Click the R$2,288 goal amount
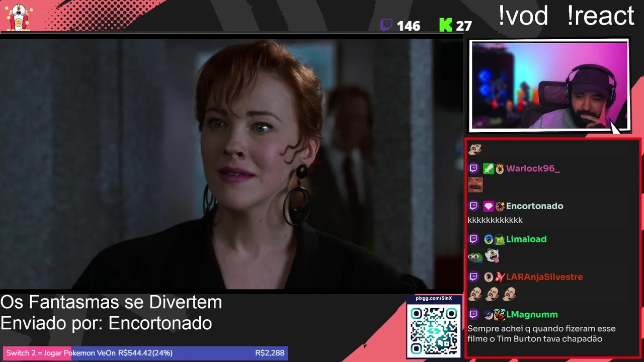Image resolution: width=644 pixels, height=362 pixels. tap(270, 353)
